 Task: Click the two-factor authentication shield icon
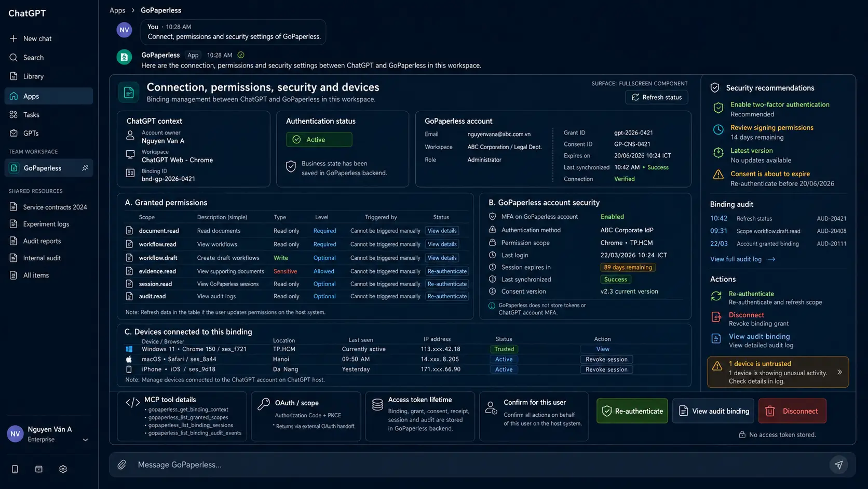click(x=718, y=108)
